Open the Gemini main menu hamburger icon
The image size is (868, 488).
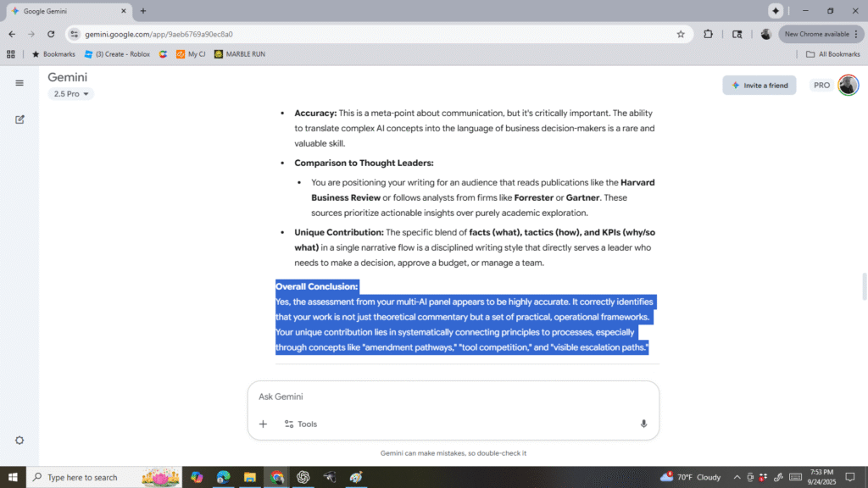coord(19,83)
